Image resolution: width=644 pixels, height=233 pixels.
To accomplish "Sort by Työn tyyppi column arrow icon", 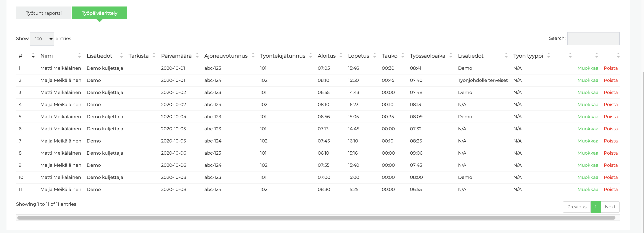I will (x=548, y=56).
